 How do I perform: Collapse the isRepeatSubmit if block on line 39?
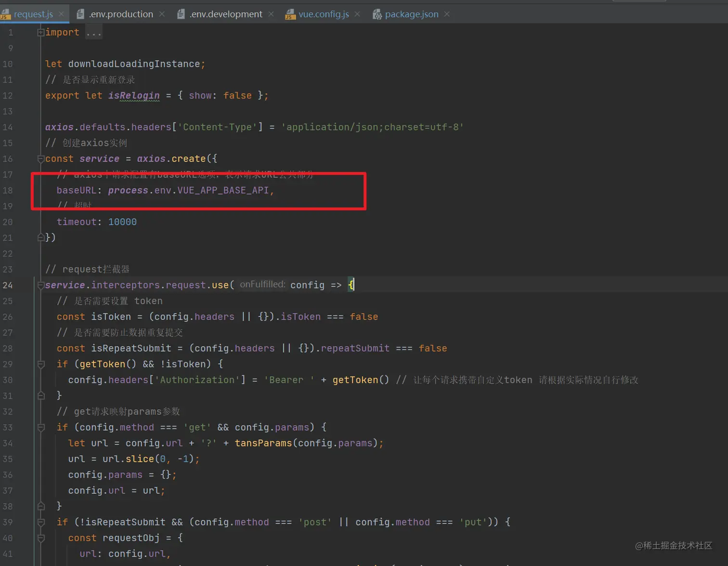coord(41,522)
